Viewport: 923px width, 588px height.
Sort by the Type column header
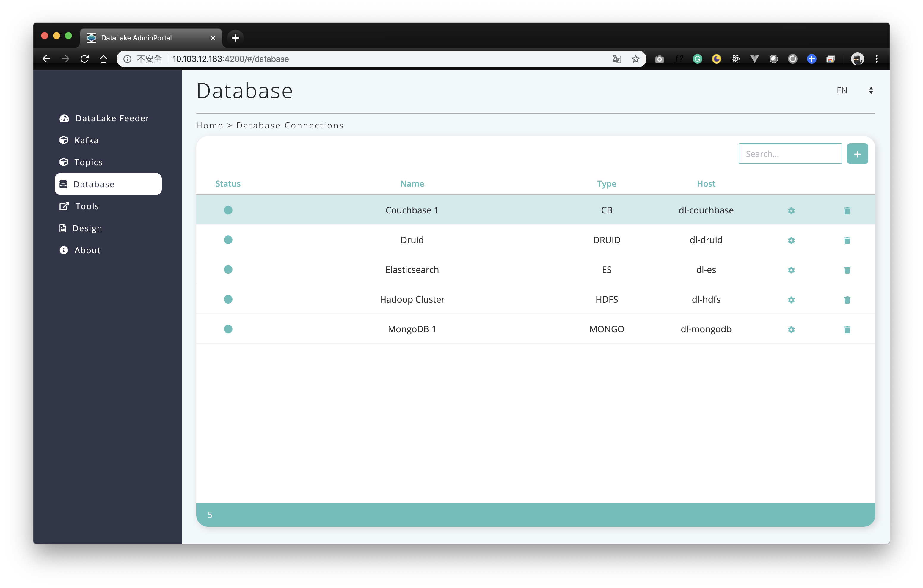coord(606,184)
